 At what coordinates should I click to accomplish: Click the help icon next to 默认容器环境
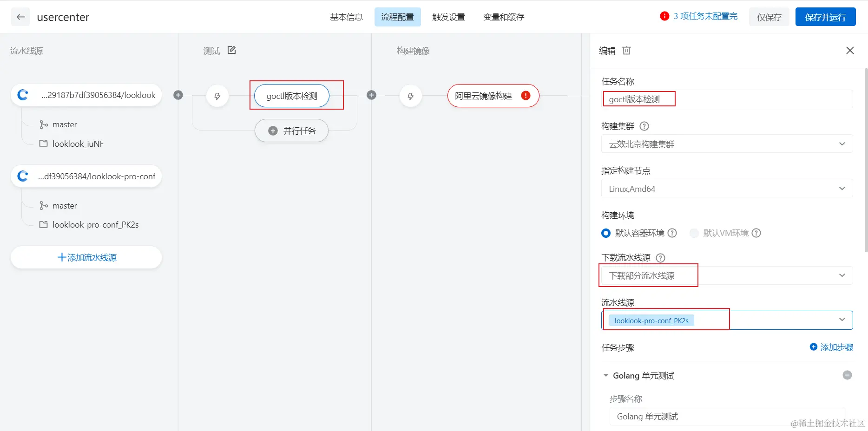click(672, 233)
